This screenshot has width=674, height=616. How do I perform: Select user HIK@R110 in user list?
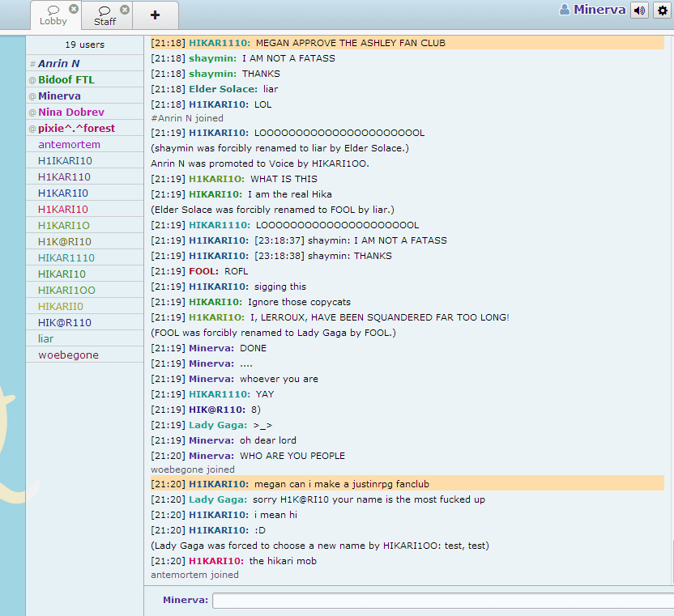(x=85, y=323)
